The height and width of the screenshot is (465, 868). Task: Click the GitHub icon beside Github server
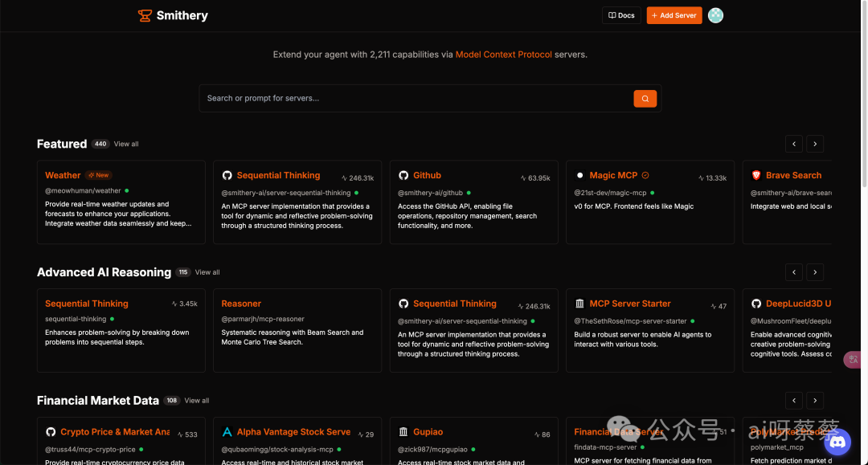pyautogui.click(x=403, y=175)
